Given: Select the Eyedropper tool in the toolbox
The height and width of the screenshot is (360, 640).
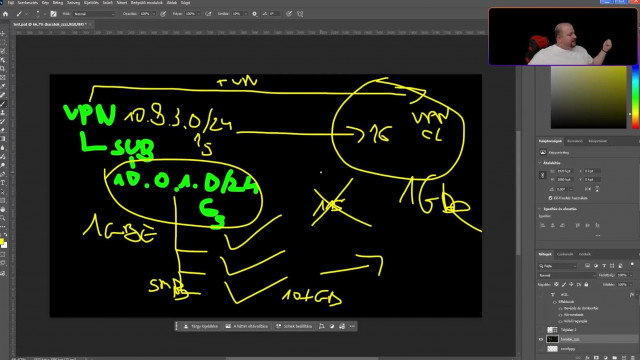Looking at the screenshot, I should coord(3,86).
